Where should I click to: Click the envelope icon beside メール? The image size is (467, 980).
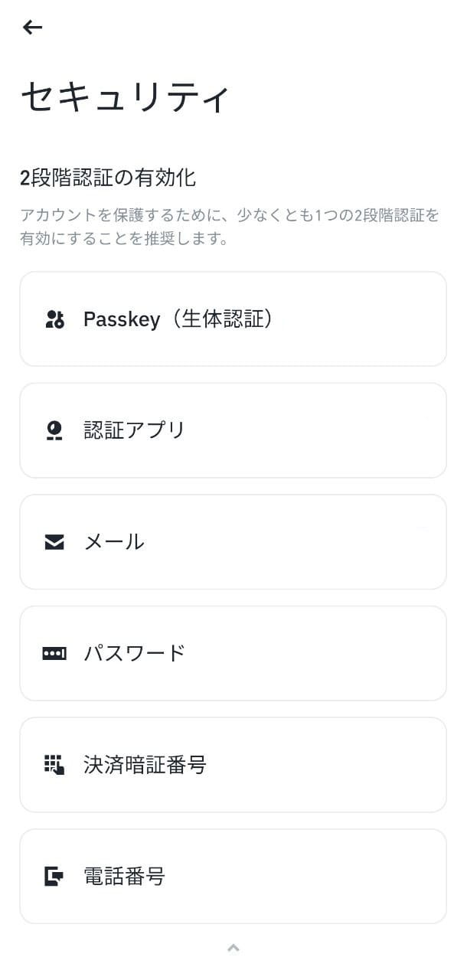53,541
